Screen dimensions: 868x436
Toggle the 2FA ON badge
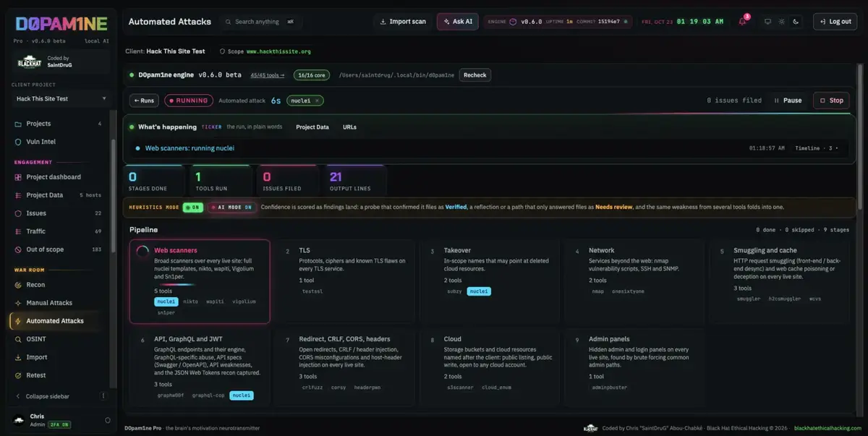click(x=59, y=424)
